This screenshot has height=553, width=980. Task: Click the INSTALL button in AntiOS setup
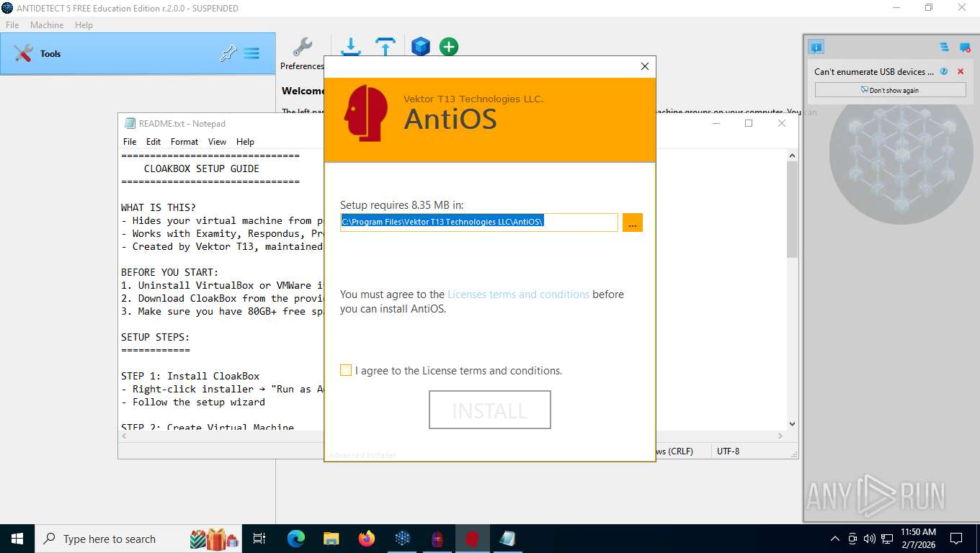point(490,410)
